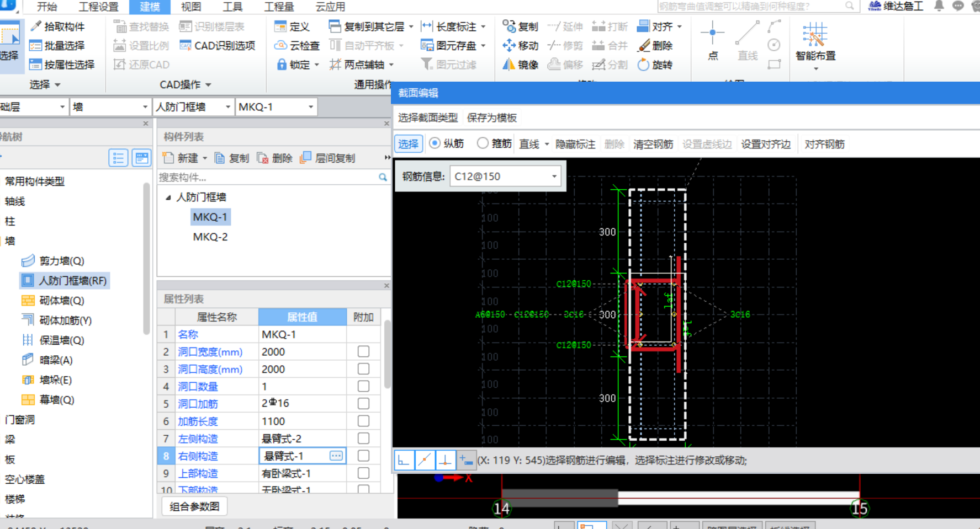Screen dimensions: 980x529
Task: Click 复制到其它层 copy to other floors
Action: coord(370,26)
